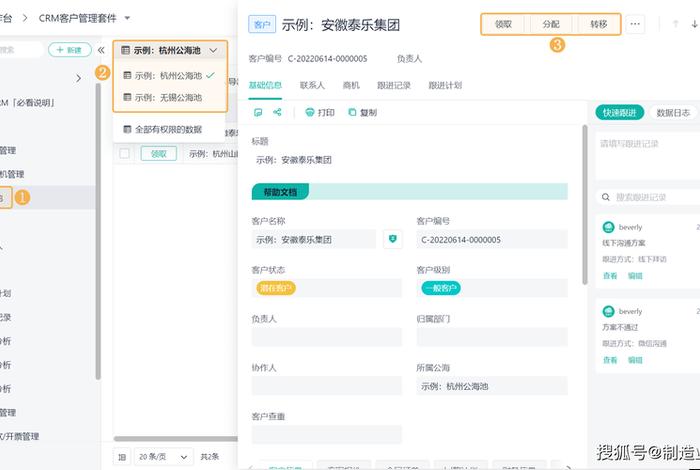Click 查看 on 线下沟通方案 record
Viewport: 700px width, 470px height.
point(610,276)
